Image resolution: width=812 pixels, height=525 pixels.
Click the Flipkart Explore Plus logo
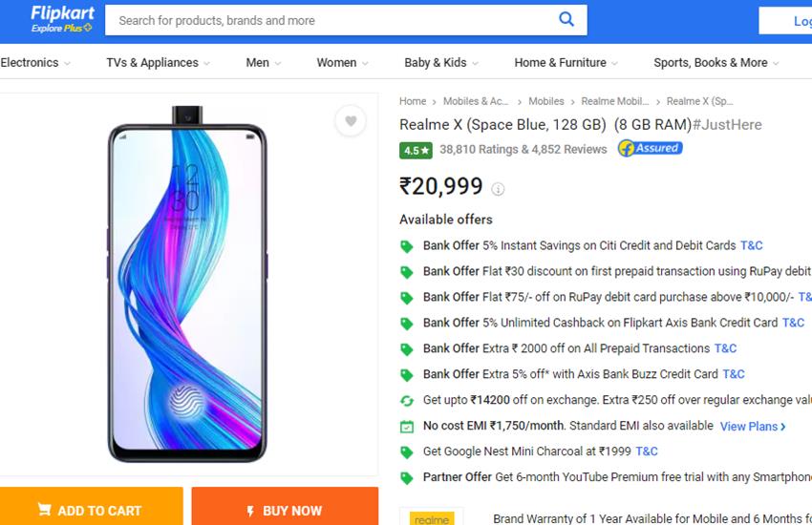[x=61, y=18]
